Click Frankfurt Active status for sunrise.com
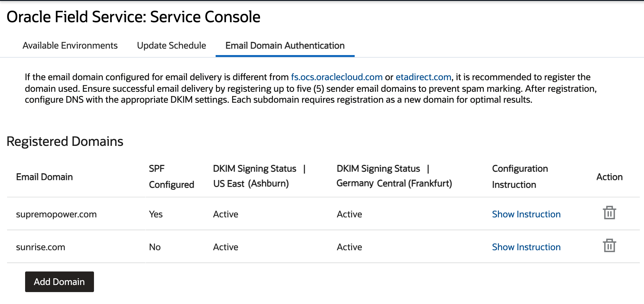The width and height of the screenshot is (644, 304). coord(349,247)
